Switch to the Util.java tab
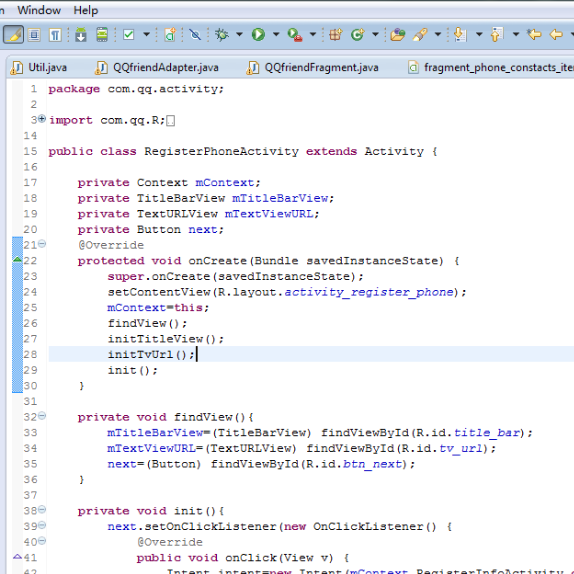 (39, 67)
